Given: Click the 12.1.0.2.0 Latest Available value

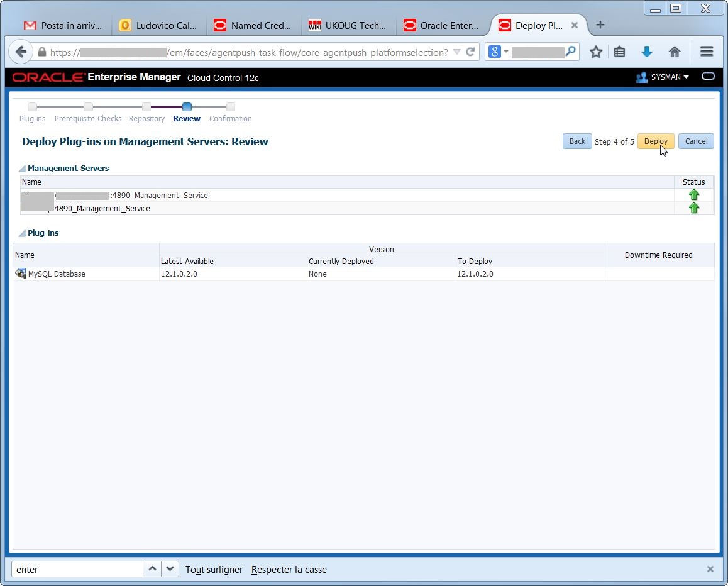Looking at the screenshot, I should click(179, 274).
